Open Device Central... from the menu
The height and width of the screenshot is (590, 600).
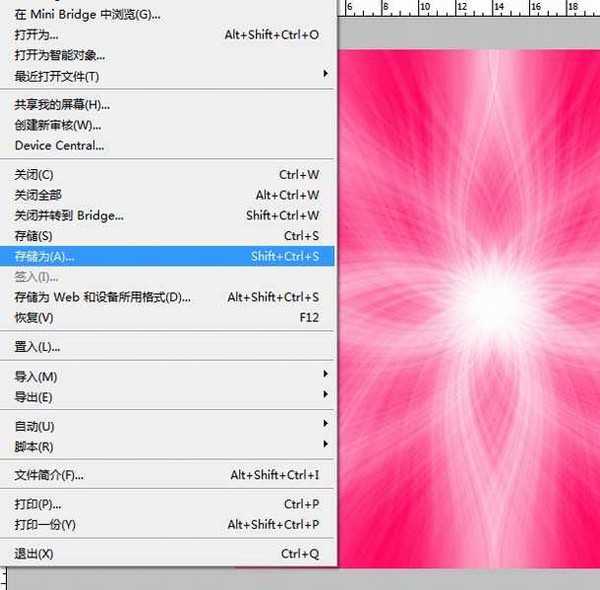click(59, 145)
